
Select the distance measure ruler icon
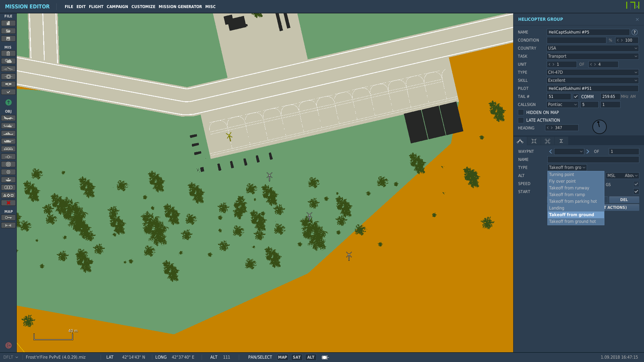click(8, 225)
